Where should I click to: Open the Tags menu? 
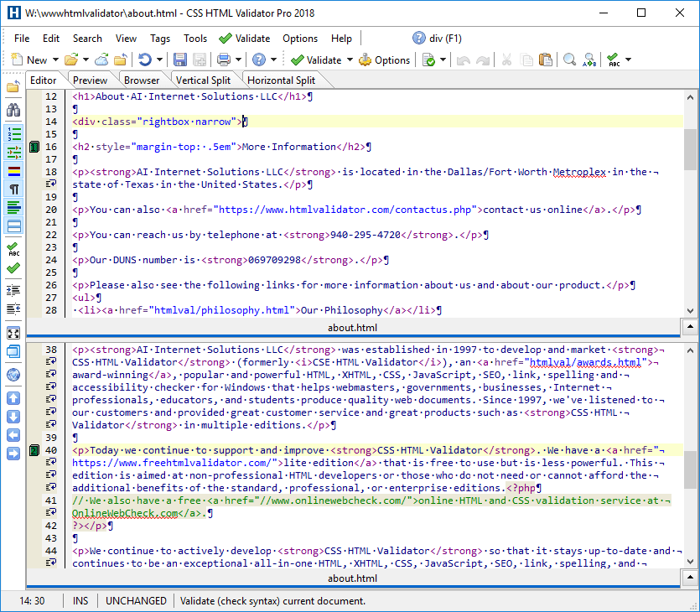[160, 38]
